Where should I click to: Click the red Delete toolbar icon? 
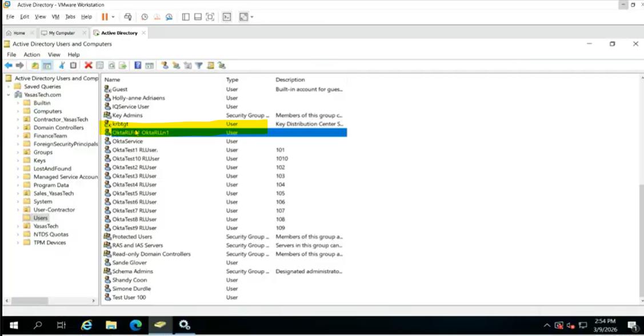coord(88,66)
